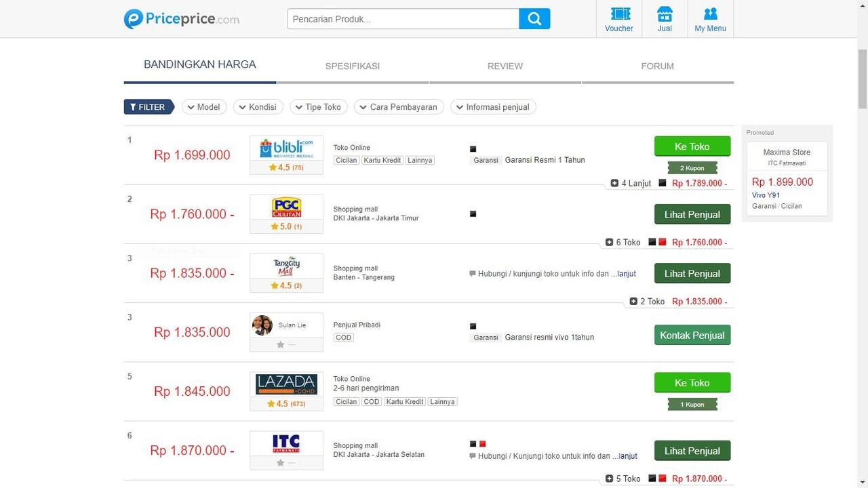Click the Blibli store logo
The width and height of the screenshot is (868, 488).
point(286,148)
